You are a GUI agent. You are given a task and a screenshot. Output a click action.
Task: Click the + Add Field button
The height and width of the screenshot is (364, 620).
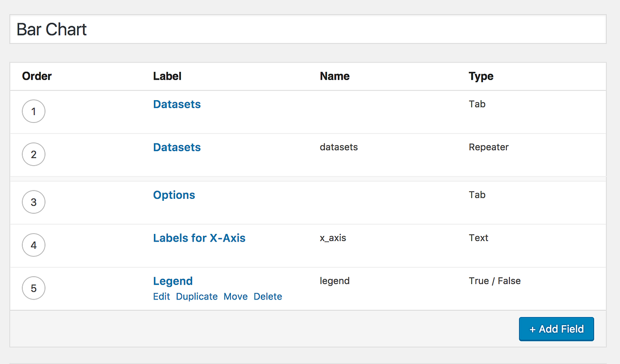coord(556,329)
